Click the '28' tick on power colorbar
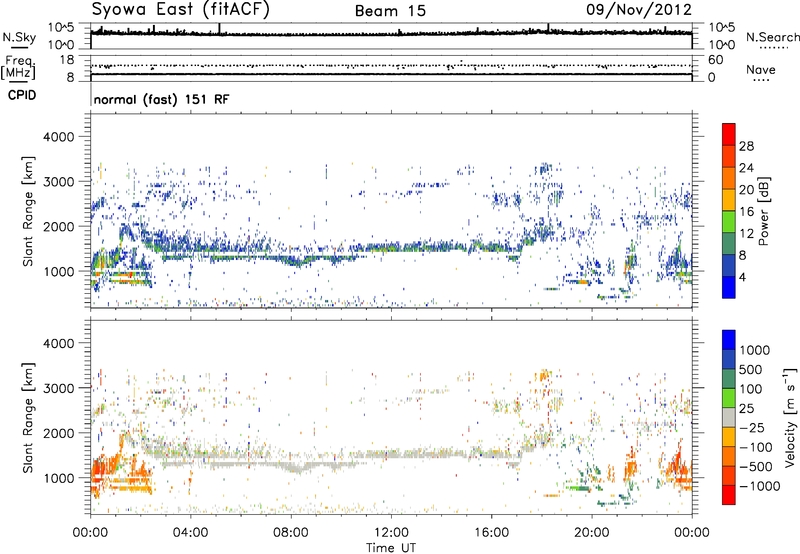Viewport: 800px width, 554px height. click(746, 146)
